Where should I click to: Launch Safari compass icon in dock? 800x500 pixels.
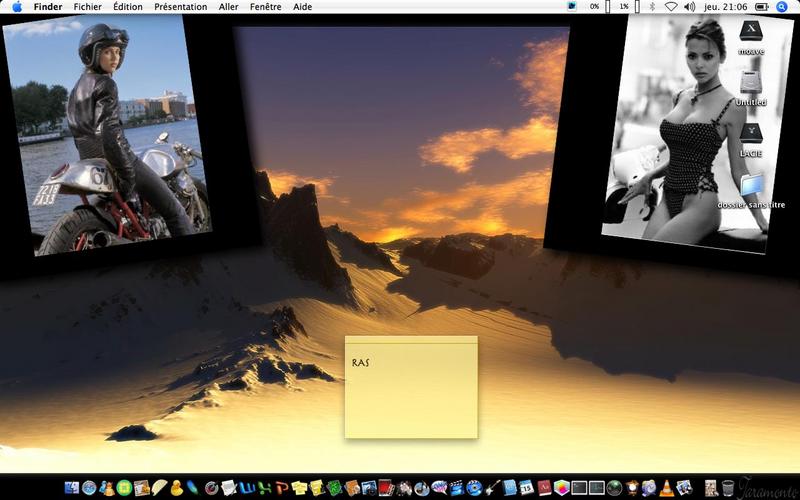[89, 488]
